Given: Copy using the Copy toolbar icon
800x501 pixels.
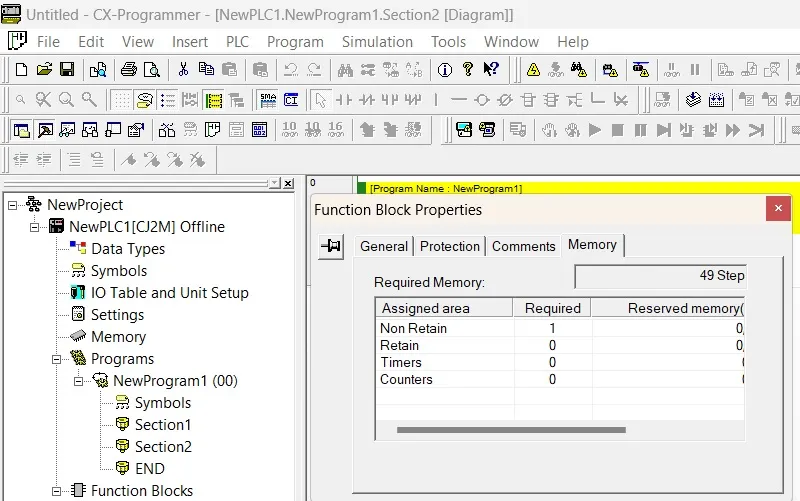Looking at the screenshot, I should (206, 69).
